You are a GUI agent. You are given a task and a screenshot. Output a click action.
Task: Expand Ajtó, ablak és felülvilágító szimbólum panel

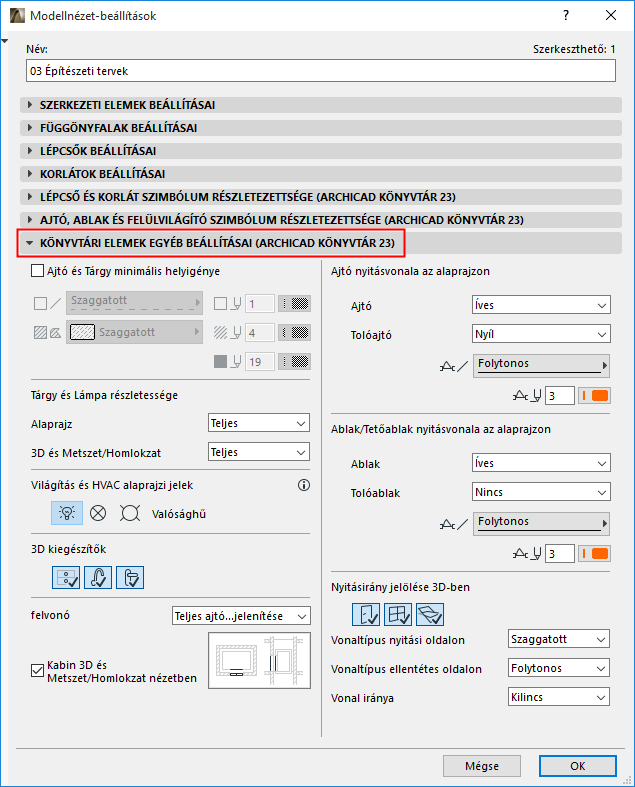321,220
